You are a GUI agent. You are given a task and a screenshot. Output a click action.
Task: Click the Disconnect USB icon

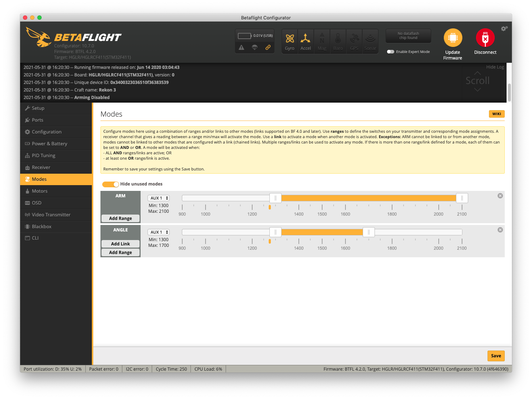485,38
